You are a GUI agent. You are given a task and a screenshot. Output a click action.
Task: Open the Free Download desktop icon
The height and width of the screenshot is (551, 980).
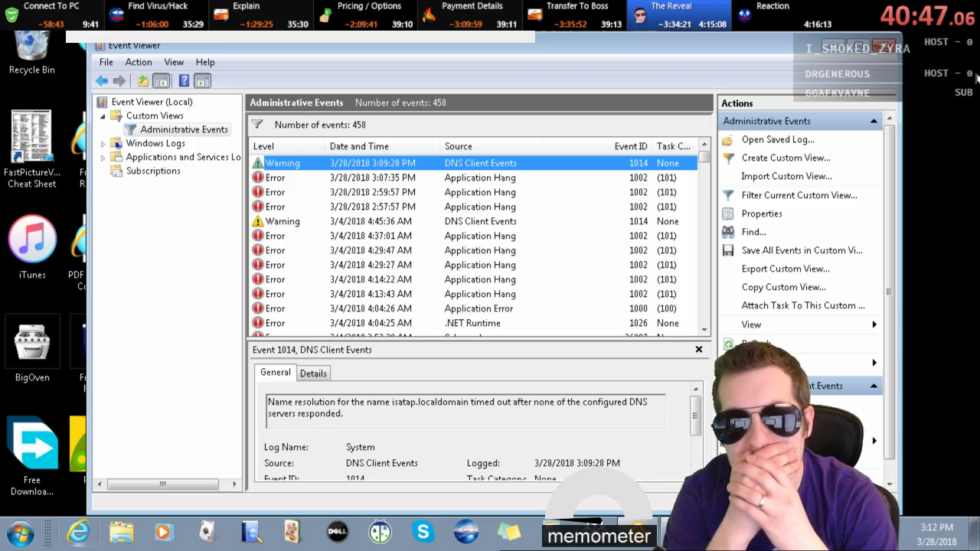[x=32, y=456]
